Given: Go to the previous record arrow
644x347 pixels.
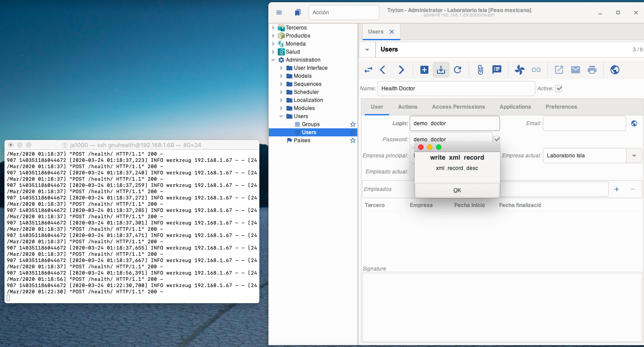Looking at the screenshot, I should click(383, 70).
